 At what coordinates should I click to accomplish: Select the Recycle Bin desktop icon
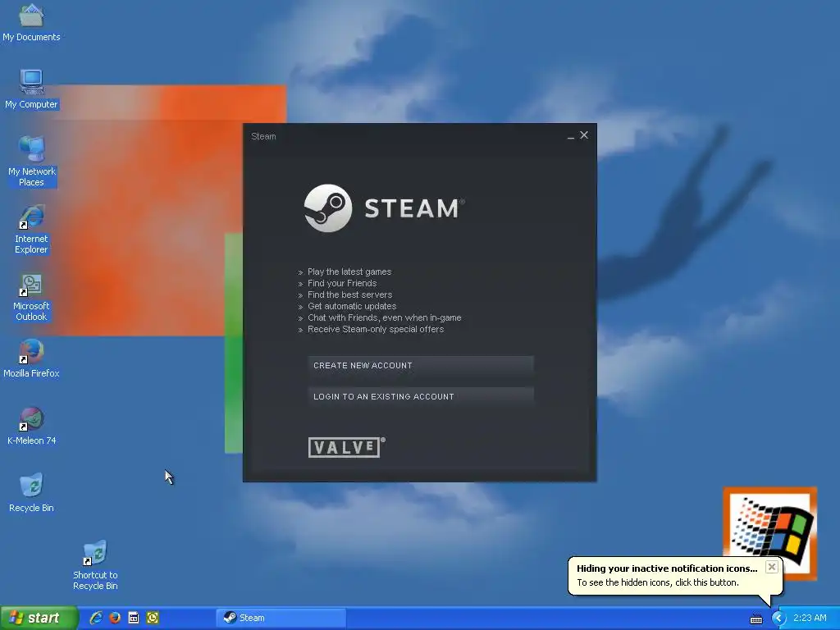tap(31, 492)
